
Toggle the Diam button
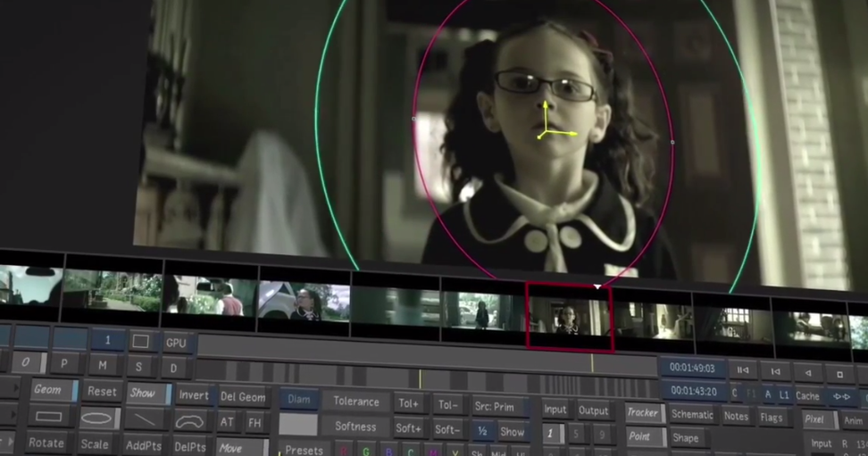tap(299, 400)
